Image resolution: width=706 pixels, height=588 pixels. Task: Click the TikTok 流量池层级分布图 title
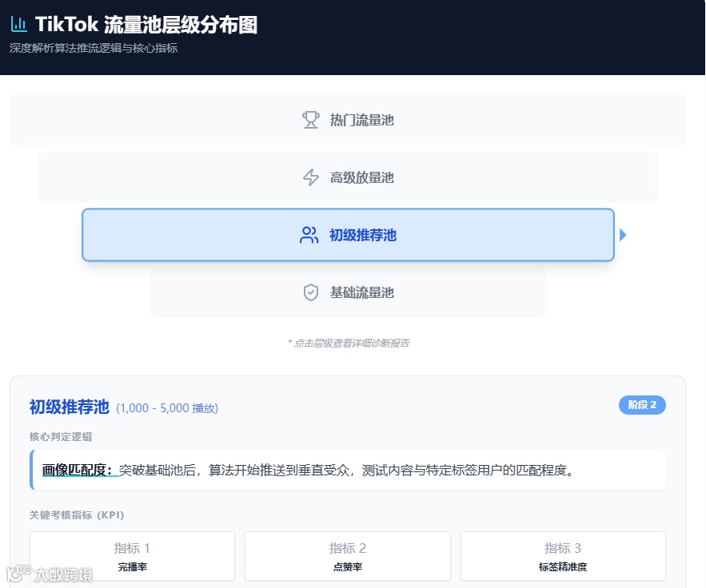146,24
